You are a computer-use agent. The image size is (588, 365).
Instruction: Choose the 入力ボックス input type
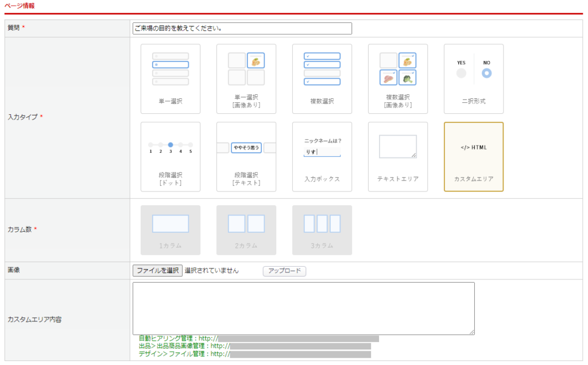click(x=322, y=156)
